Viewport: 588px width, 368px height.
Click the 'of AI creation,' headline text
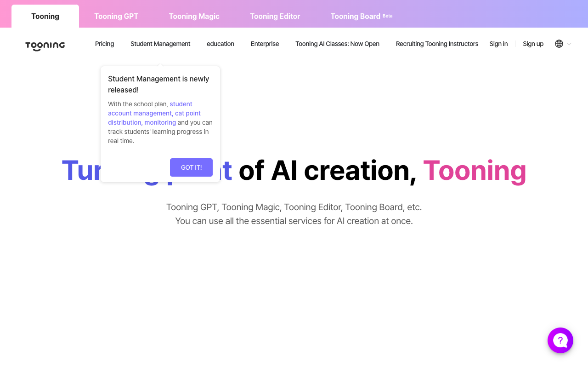(x=328, y=171)
